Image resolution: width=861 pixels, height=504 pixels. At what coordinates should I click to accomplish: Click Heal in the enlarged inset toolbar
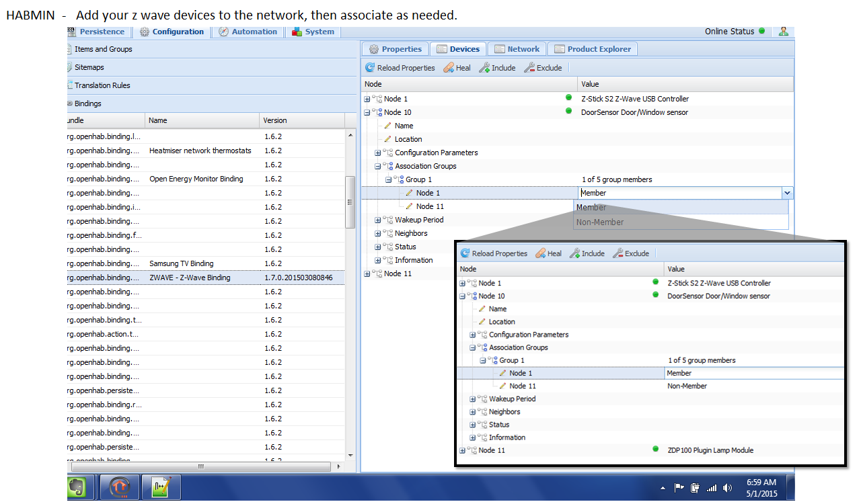pos(548,253)
